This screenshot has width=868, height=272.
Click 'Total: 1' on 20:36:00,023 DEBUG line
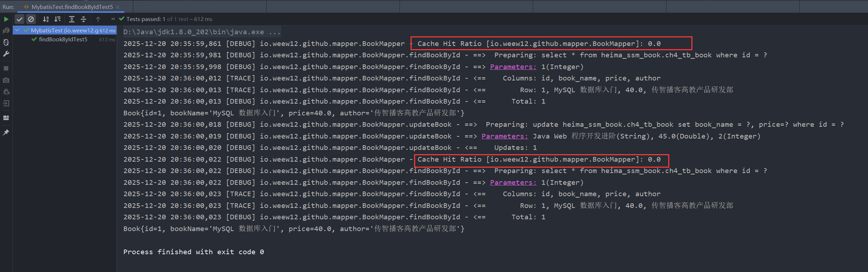tap(528, 217)
